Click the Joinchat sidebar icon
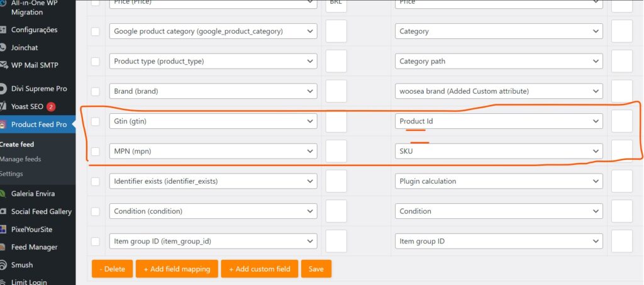This screenshot has width=644, height=285. pos(4,47)
